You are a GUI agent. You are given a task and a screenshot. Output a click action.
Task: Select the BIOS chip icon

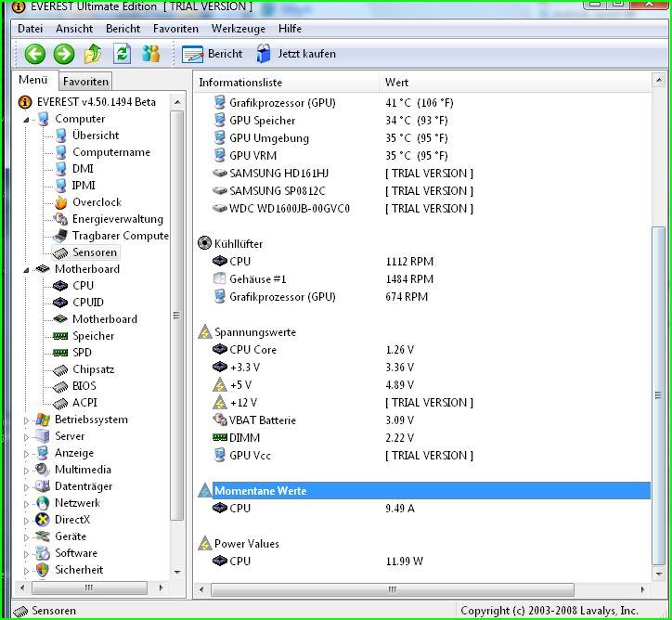point(60,386)
